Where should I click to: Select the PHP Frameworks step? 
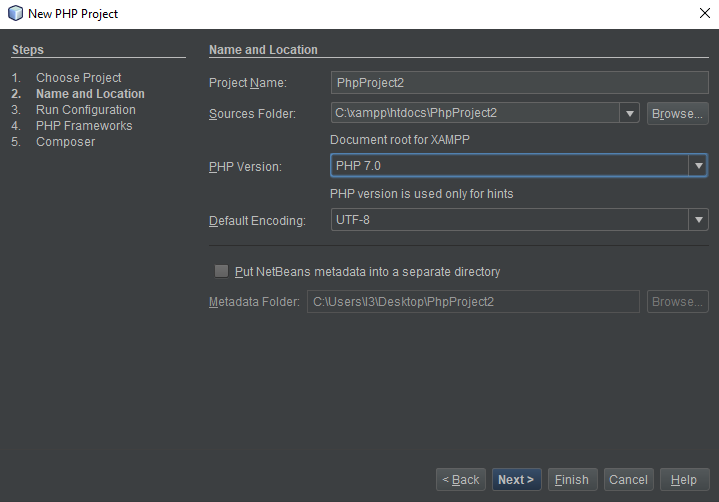pos(84,126)
